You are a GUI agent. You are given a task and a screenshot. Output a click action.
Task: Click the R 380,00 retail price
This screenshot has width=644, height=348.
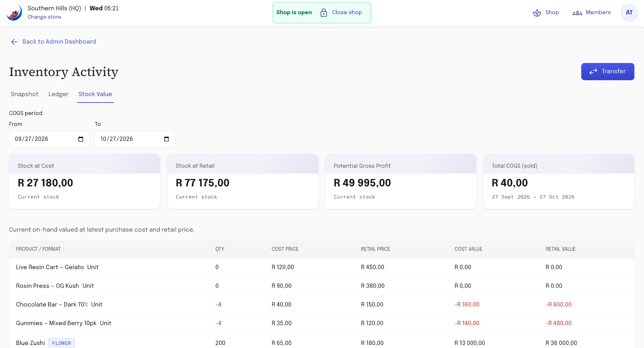point(373,286)
